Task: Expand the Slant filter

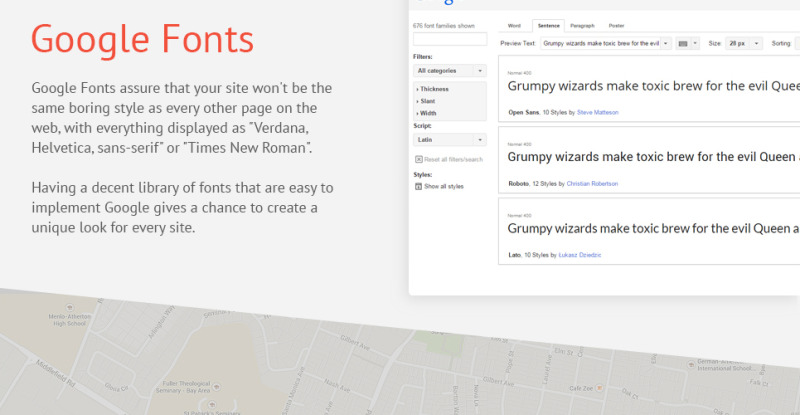Action: pyautogui.click(x=428, y=101)
